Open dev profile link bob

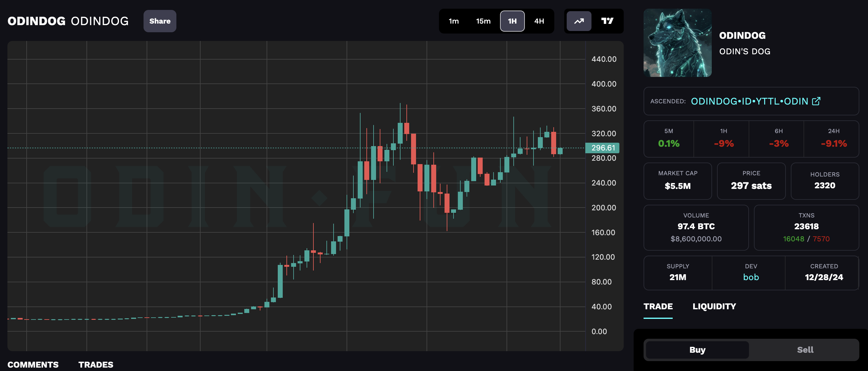click(751, 277)
